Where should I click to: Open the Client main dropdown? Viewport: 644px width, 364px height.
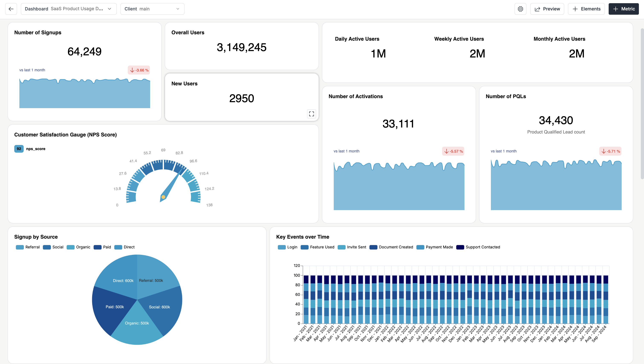coord(152,9)
